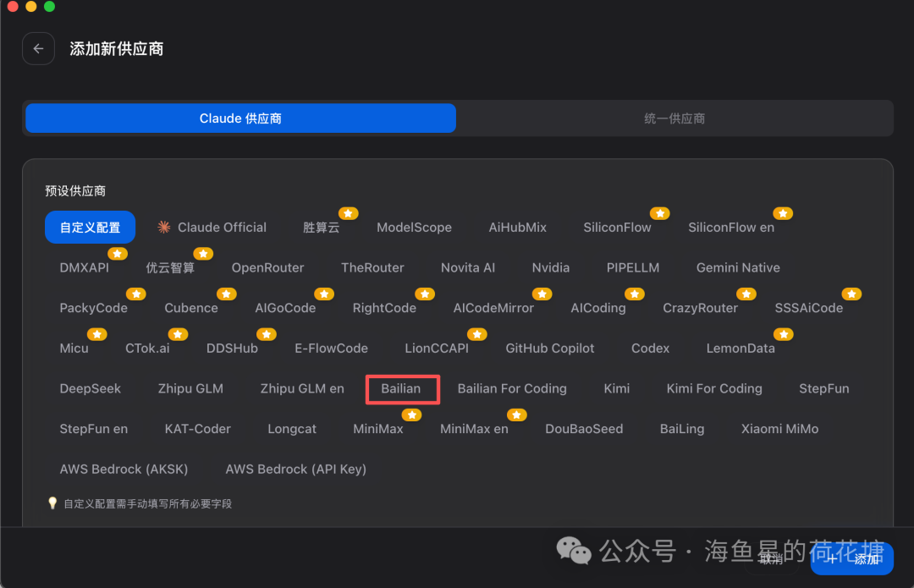The height and width of the screenshot is (588, 914).
Task: Select CTok.ai provider
Action: click(x=147, y=348)
